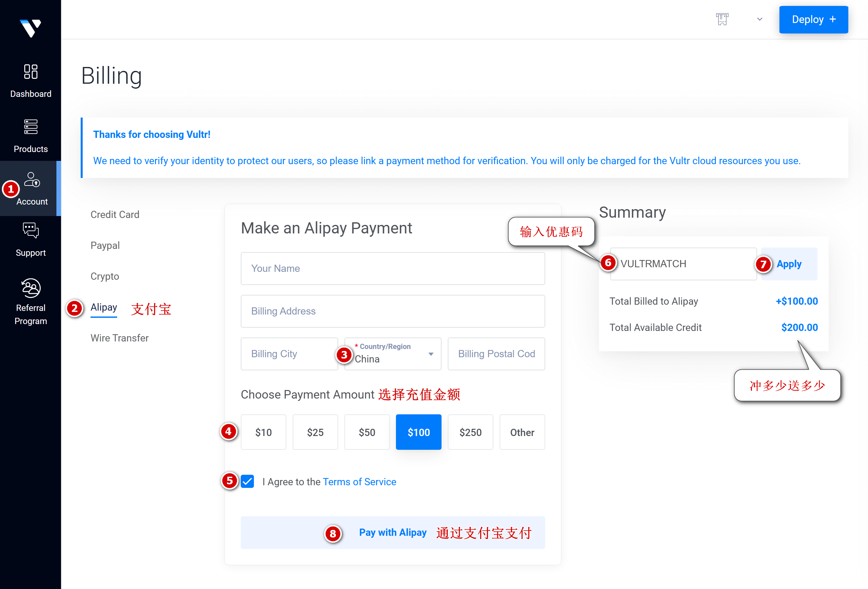868x589 pixels.
Task: Click into the Your Name field
Action: pyautogui.click(x=393, y=268)
